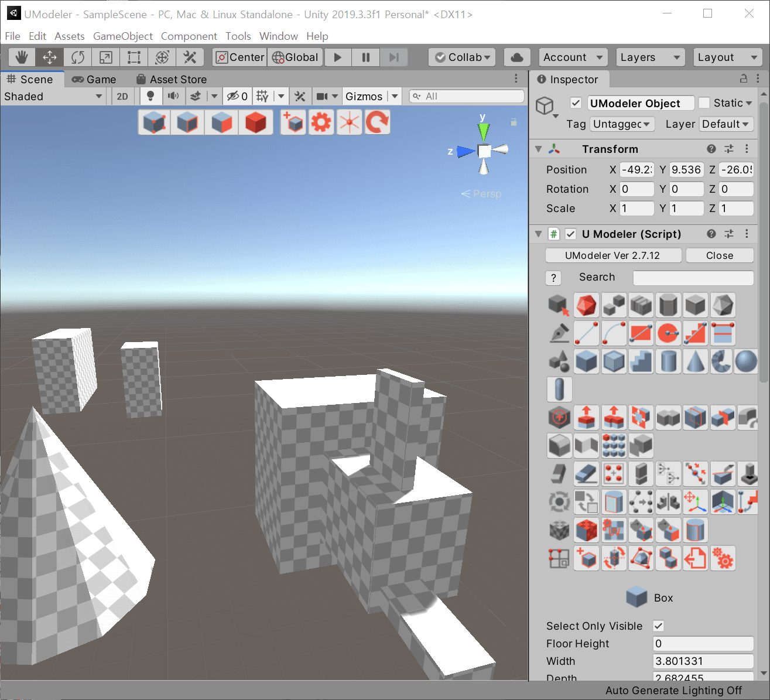Click the UModeler Search field
This screenshot has height=700, width=770.
point(693,278)
